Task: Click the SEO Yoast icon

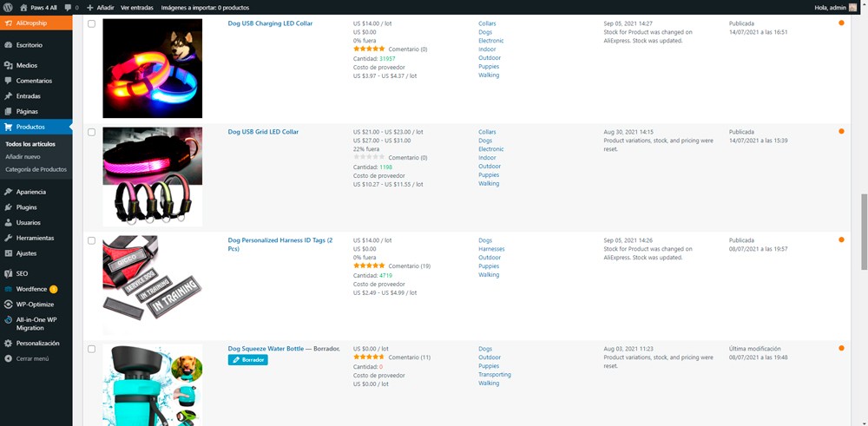Action: pyautogui.click(x=9, y=274)
